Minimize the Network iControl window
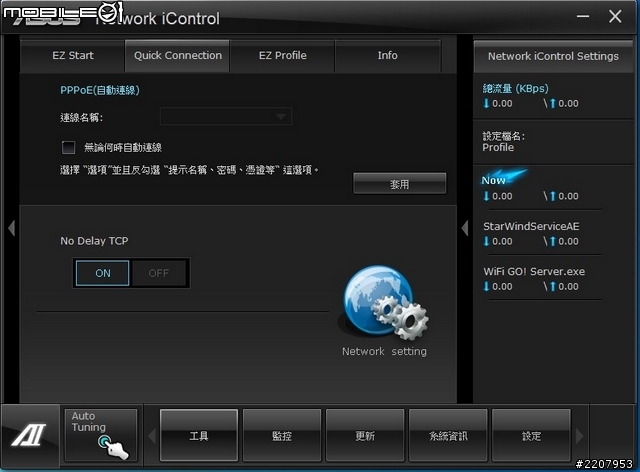This screenshot has height=472, width=640. [583, 16]
